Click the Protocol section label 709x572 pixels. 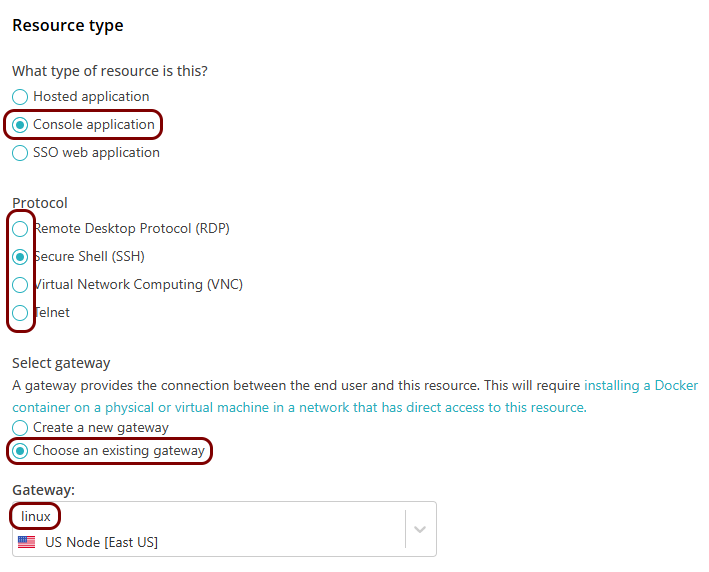[40, 203]
